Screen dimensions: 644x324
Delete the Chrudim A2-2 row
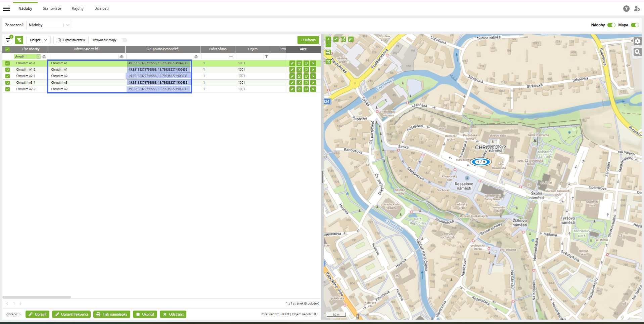coord(313,89)
